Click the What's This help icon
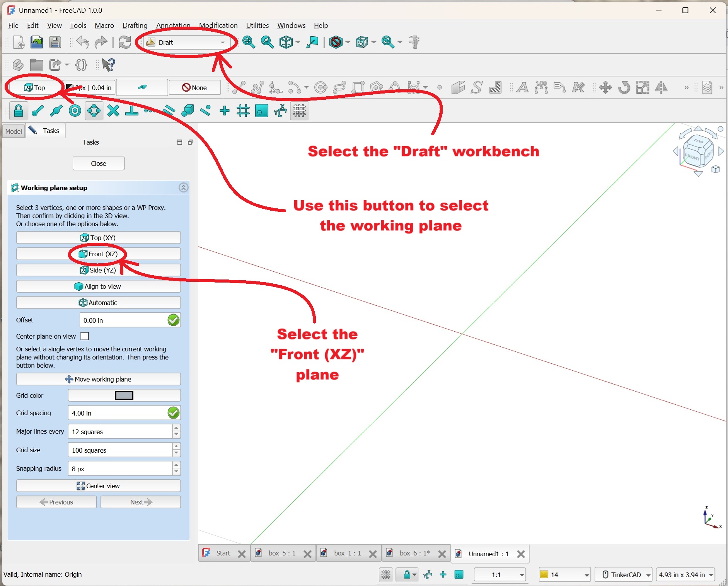This screenshot has width=728, height=586. [109, 65]
